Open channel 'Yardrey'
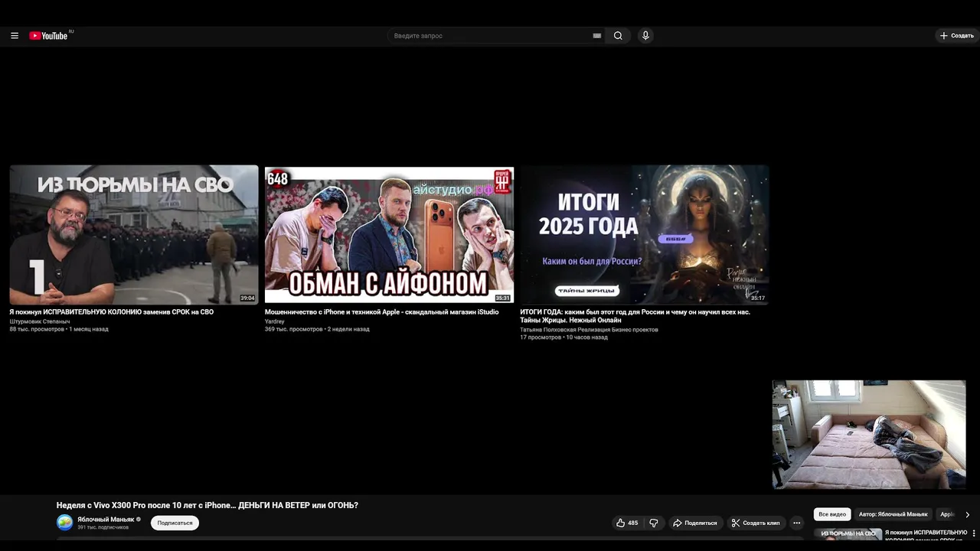This screenshot has width=980, height=551. (275, 321)
